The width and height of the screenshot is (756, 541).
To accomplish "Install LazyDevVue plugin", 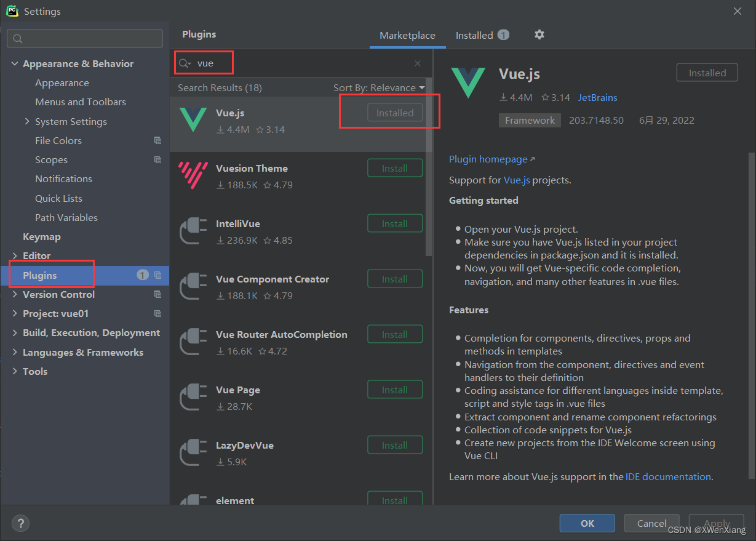I will pyautogui.click(x=395, y=446).
